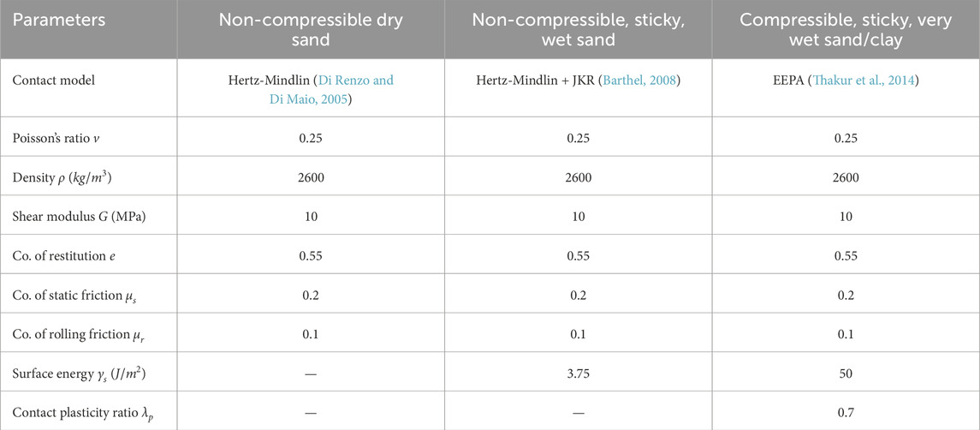Select the Co. of restitution label
Viewport: 980px width, 430px height.
coord(68,254)
